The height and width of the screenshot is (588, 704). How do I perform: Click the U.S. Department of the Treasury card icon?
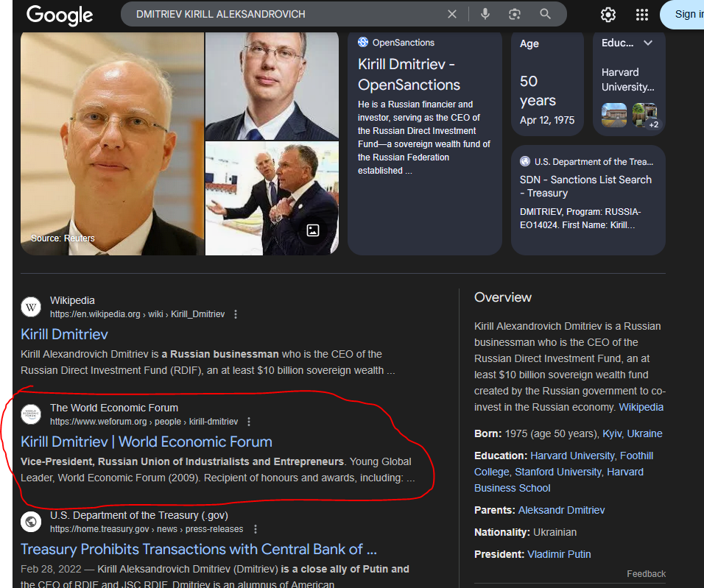(x=525, y=162)
